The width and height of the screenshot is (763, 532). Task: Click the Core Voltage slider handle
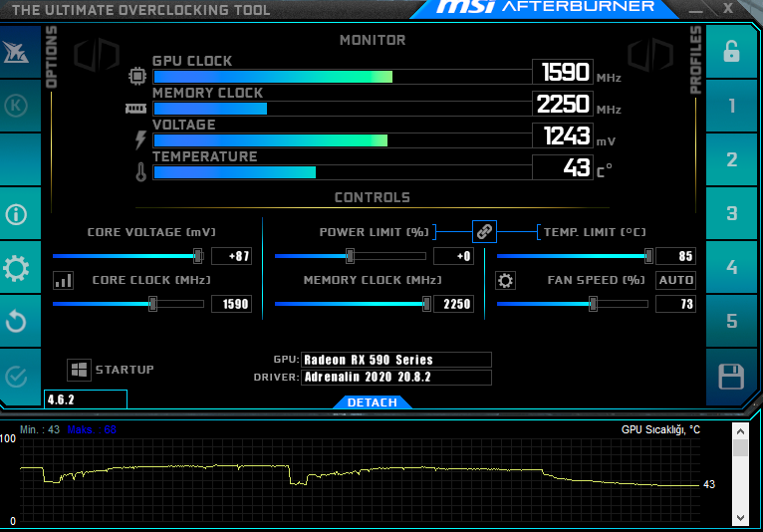[x=197, y=255]
